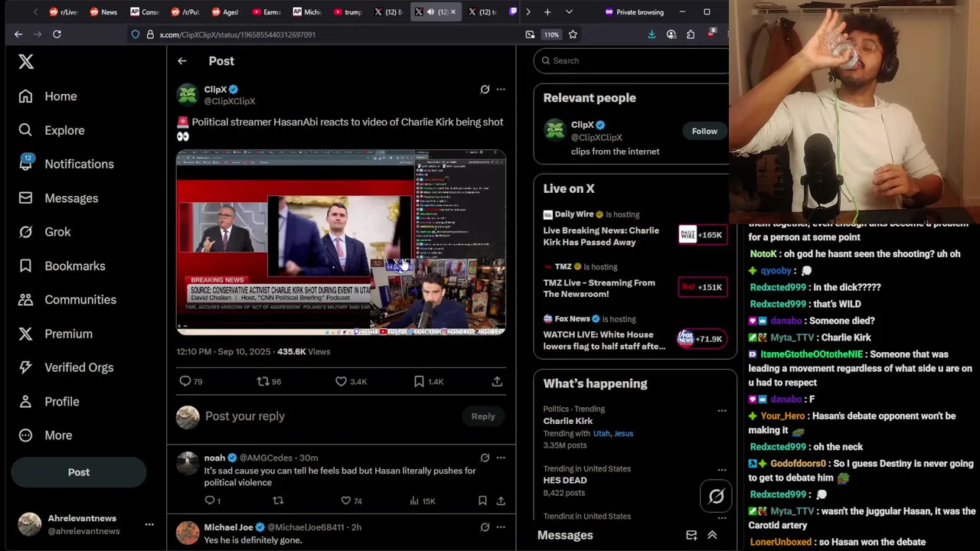The width and height of the screenshot is (980, 551).
Task: Go back using the Post arrow
Action: pos(182,61)
